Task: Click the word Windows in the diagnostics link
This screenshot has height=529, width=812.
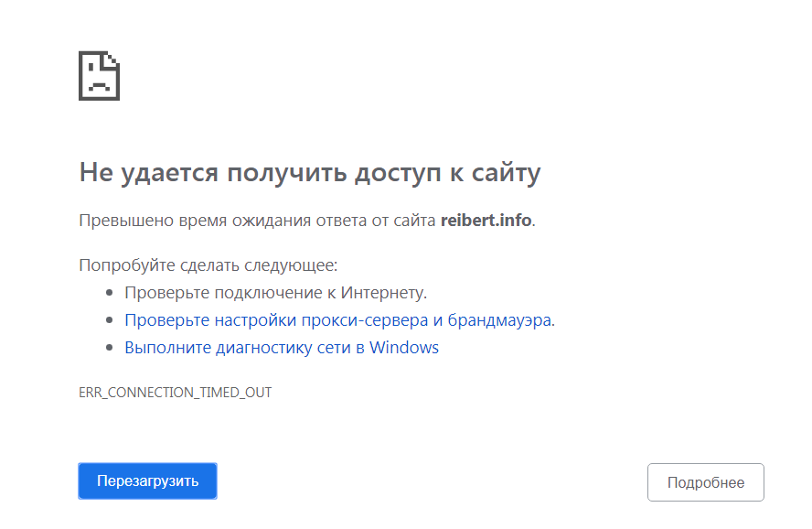Action: coord(404,348)
